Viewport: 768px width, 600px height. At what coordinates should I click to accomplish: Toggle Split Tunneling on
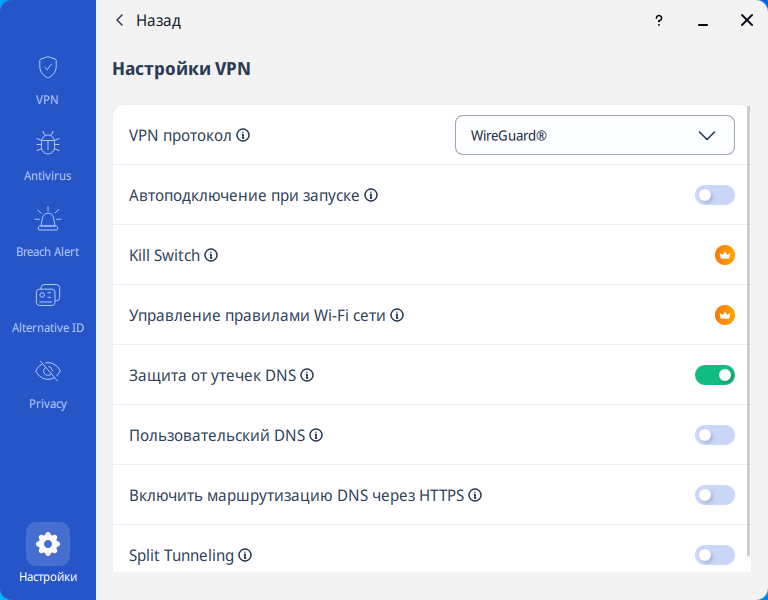715,555
